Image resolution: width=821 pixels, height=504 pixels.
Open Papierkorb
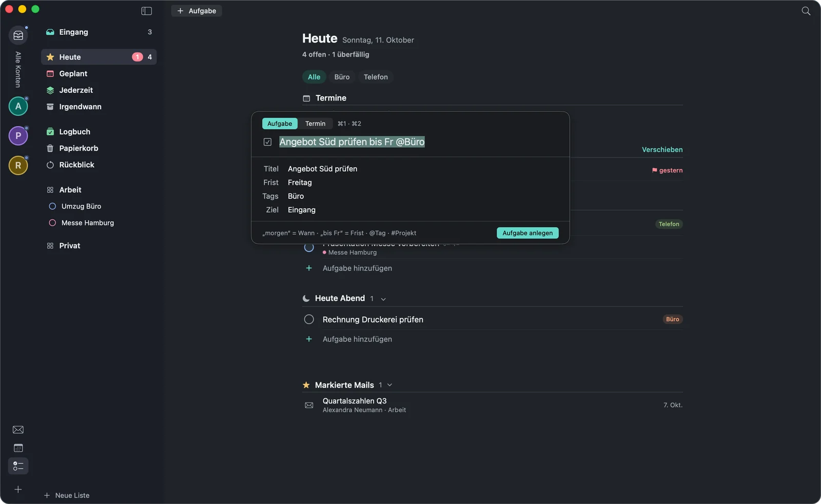pyautogui.click(x=99, y=148)
